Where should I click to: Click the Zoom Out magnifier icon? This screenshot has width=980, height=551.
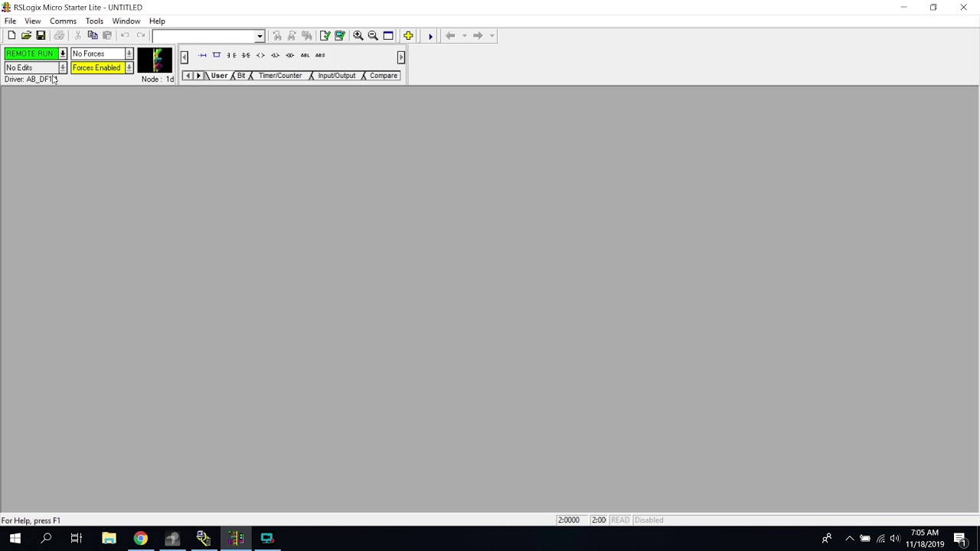click(x=373, y=35)
